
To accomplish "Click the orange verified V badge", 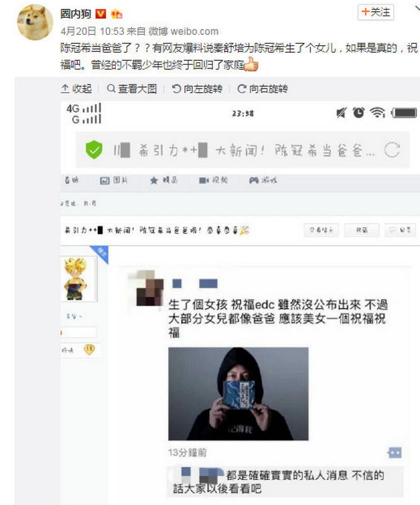I will tap(101, 14).
